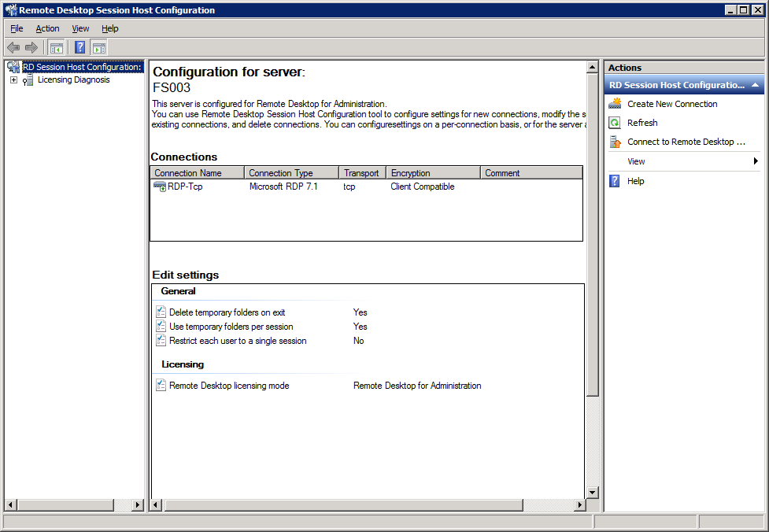The height and width of the screenshot is (532, 769).
Task: Click the tree pane scroll right arrow
Action: tap(137, 504)
